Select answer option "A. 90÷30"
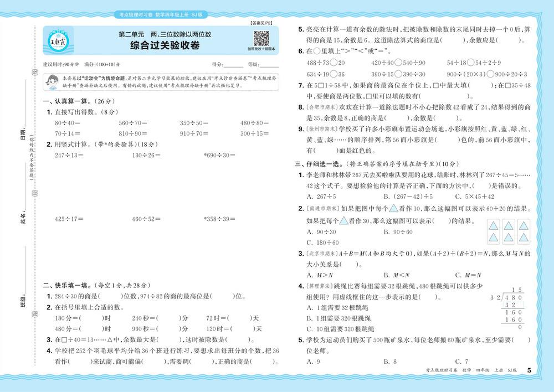554x392 pixels. pos(321,232)
